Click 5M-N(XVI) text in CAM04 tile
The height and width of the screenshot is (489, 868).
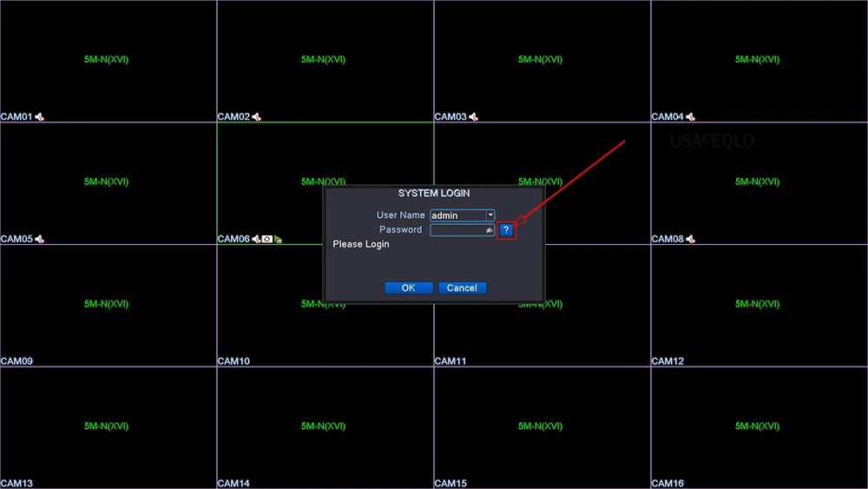pyautogui.click(x=757, y=59)
